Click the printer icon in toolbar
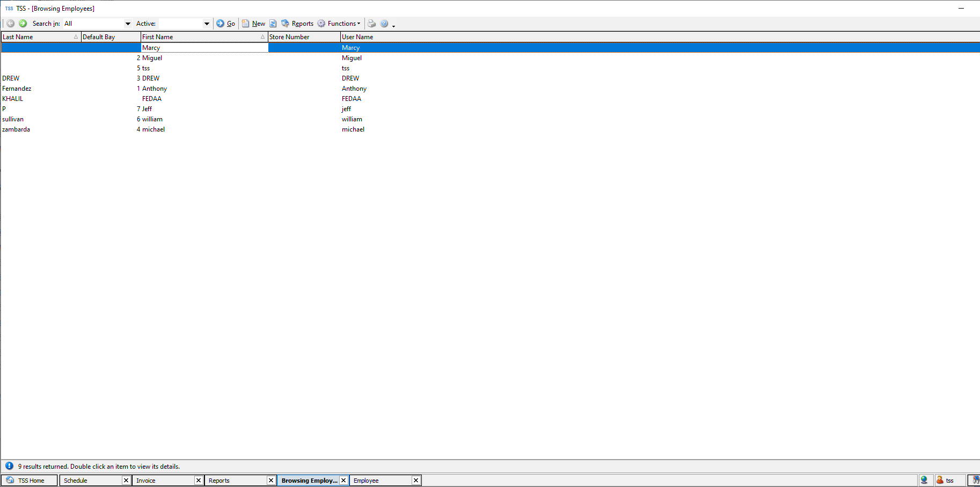980x487 pixels. (x=371, y=24)
